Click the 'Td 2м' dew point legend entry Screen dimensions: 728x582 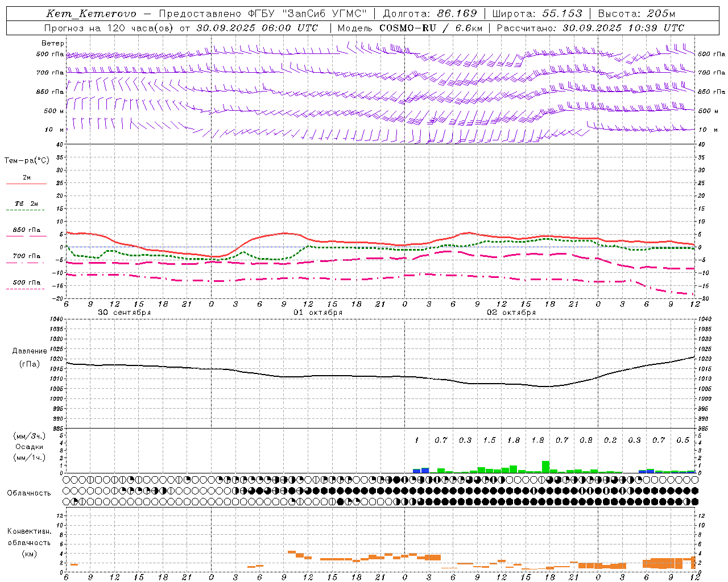click(27, 203)
